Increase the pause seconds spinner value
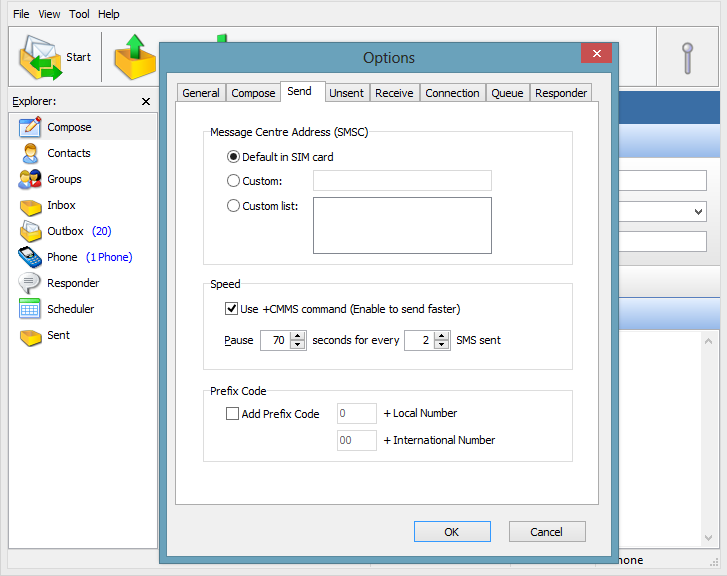The height and width of the screenshot is (576, 727). (297, 335)
